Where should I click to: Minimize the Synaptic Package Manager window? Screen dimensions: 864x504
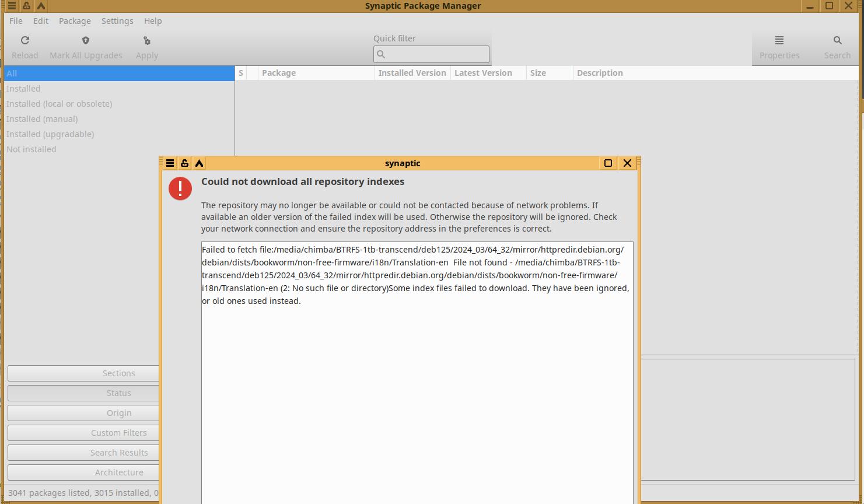[810, 6]
